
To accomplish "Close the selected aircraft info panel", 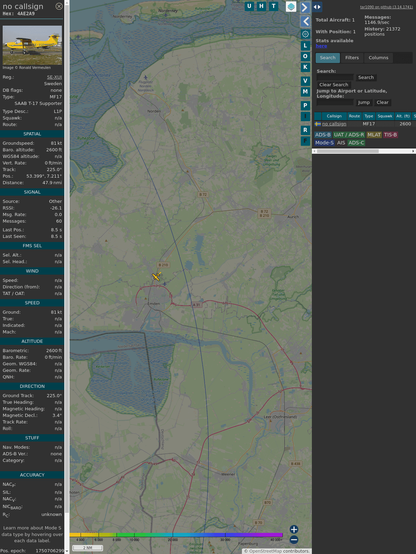I will (x=59, y=6).
